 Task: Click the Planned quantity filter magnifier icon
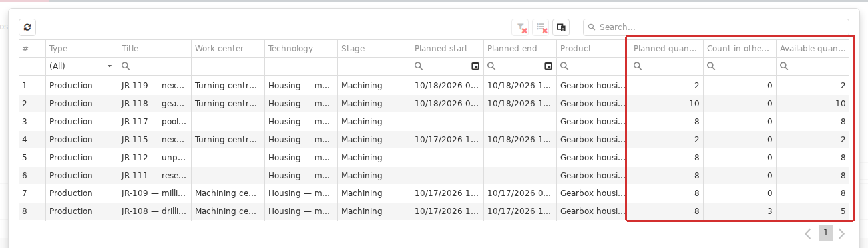click(638, 66)
